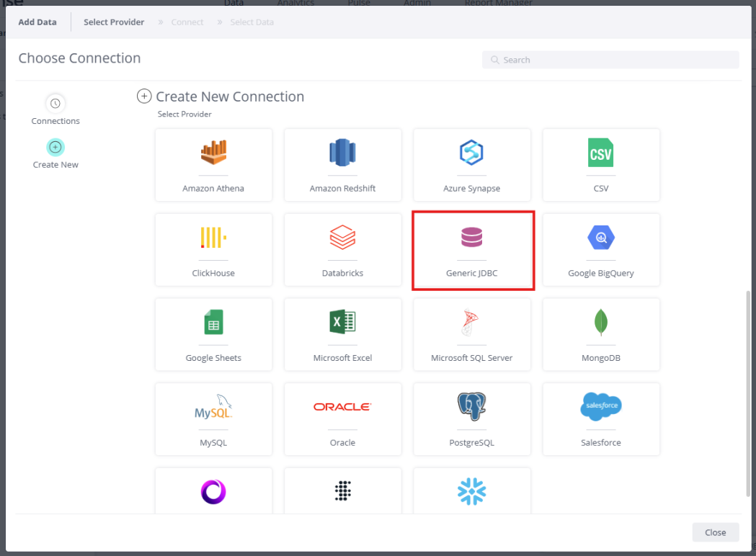756x556 pixels.
Task: Select the Google BigQuery provider icon
Action: click(x=600, y=238)
